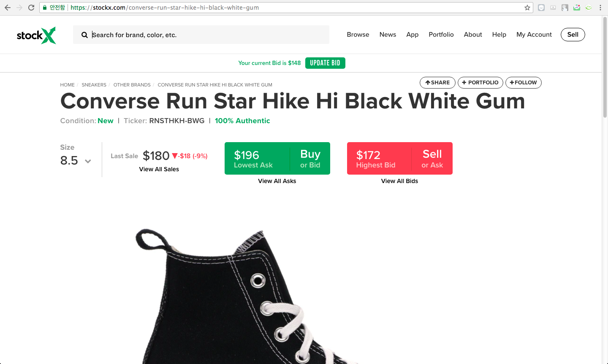This screenshot has height=364, width=608.
Task: Click the product title heading
Action: pos(293,101)
